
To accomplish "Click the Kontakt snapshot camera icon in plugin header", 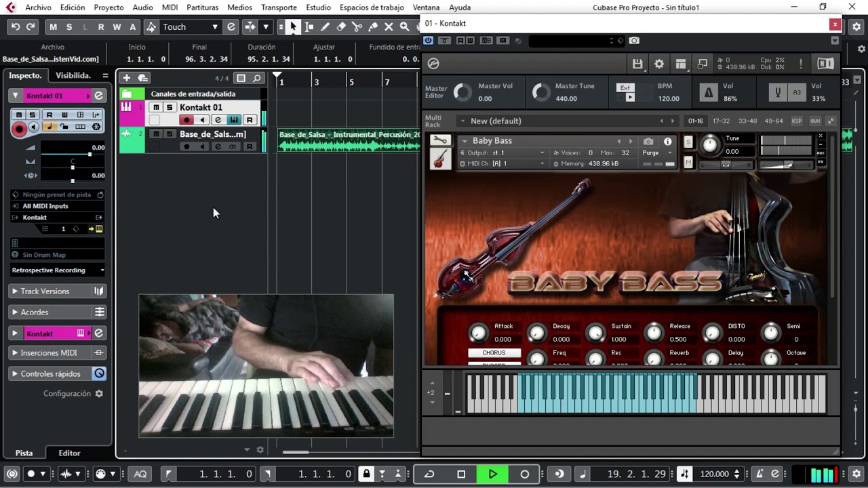I will point(634,41).
